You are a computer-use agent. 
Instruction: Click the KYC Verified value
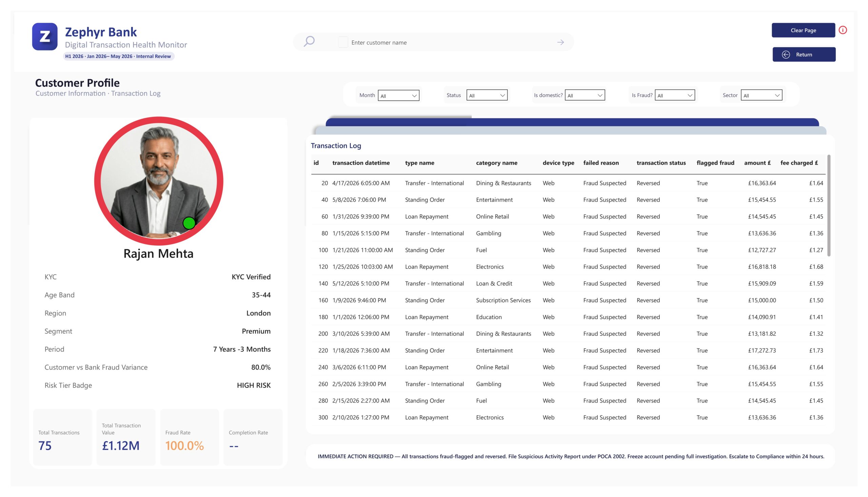pyautogui.click(x=251, y=277)
